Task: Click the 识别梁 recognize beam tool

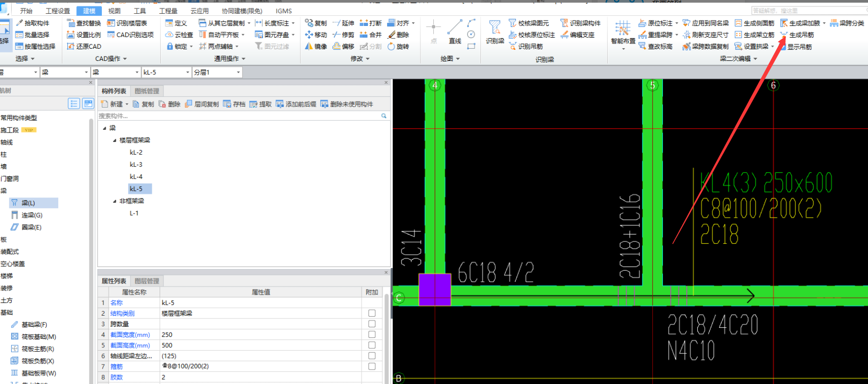Action: tap(495, 32)
